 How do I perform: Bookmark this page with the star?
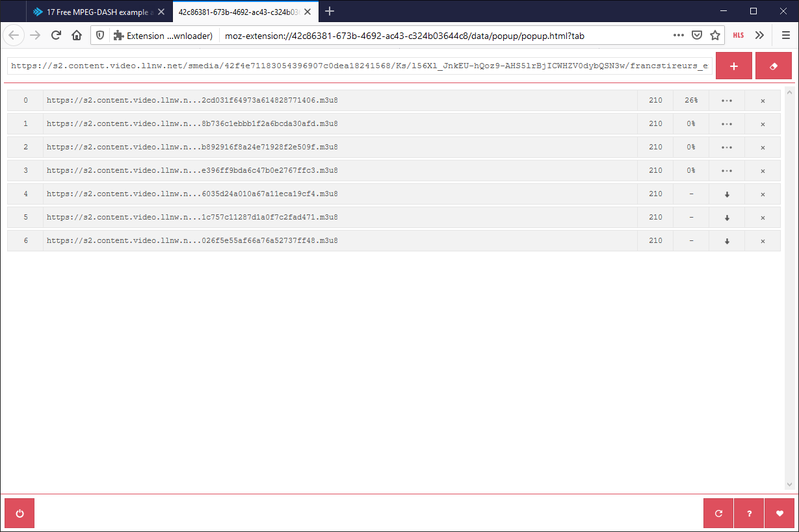(x=715, y=36)
